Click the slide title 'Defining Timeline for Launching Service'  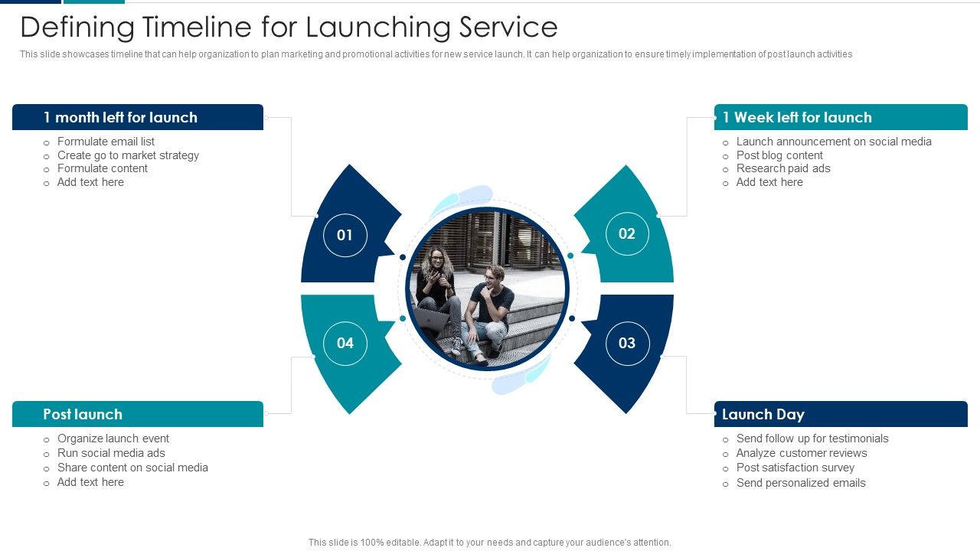[x=289, y=27]
